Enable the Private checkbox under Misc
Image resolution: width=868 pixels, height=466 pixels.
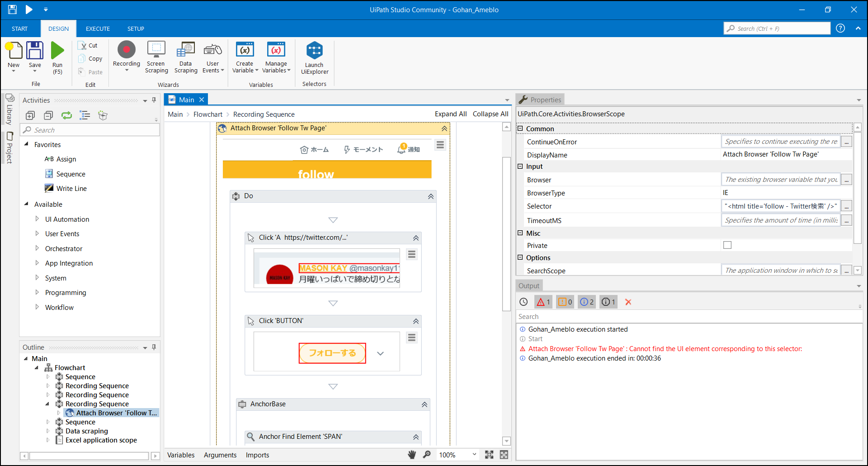727,245
